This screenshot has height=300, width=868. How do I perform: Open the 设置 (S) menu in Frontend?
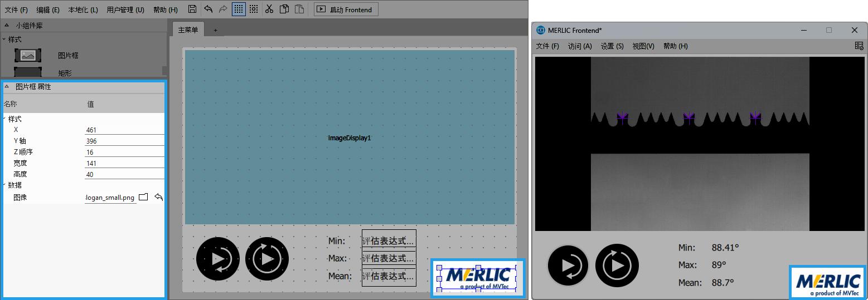[x=612, y=46]
